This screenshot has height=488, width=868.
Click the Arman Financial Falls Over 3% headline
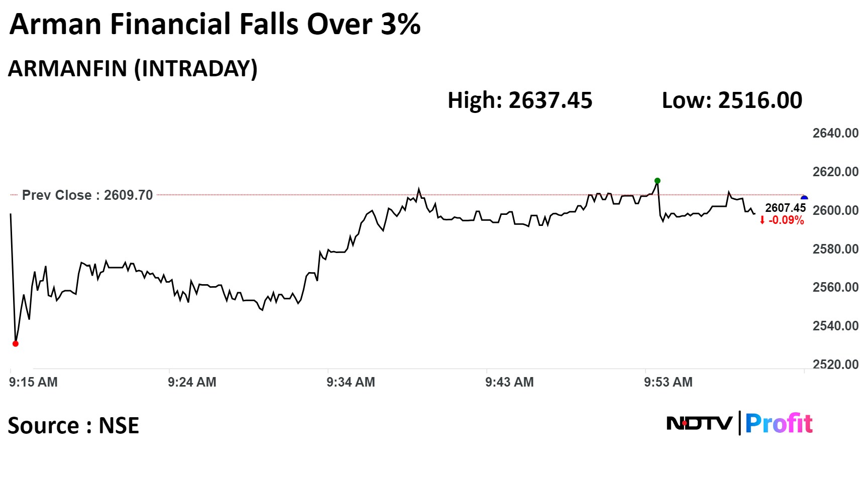(x=215, y=24)
